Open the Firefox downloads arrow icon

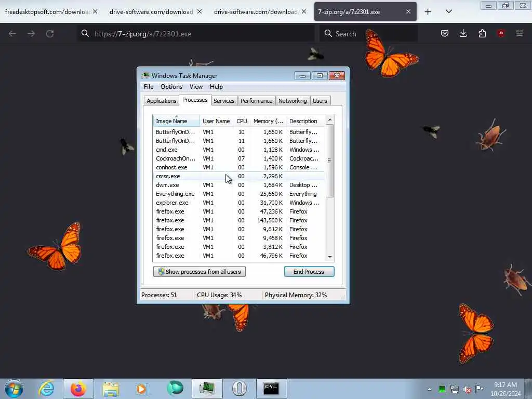coord(463,33)
